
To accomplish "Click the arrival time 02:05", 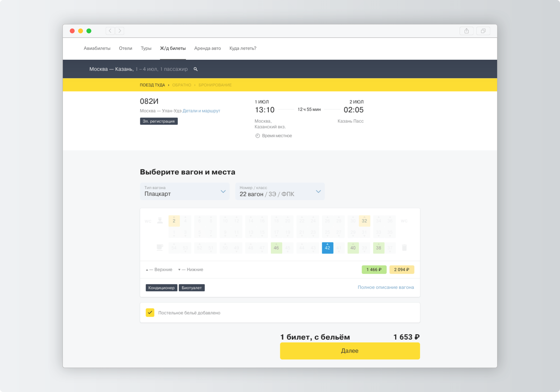I will pyautogui.click(x=353, y=110).
